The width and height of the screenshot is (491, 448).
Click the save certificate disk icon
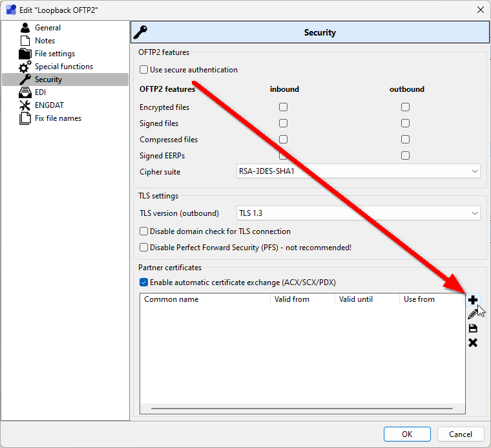[x=473, y=328]
